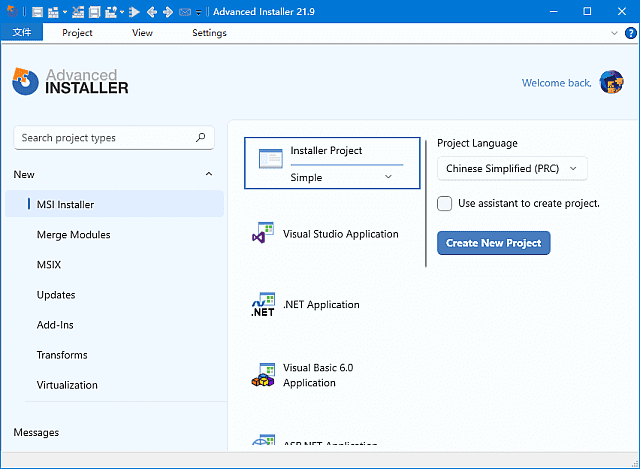Click the envelope feedback icon
The height and width of the screenshot is (469, 640).
coord(185,12)
